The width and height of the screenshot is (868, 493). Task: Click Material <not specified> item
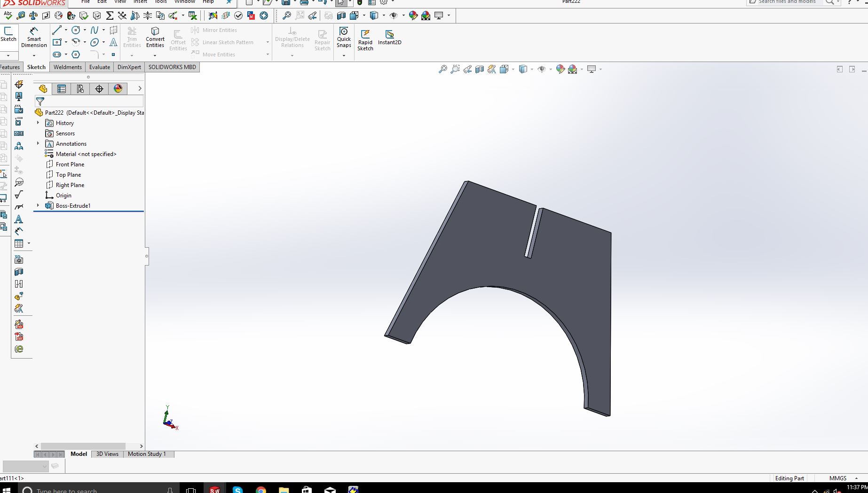tap(86, 154)
